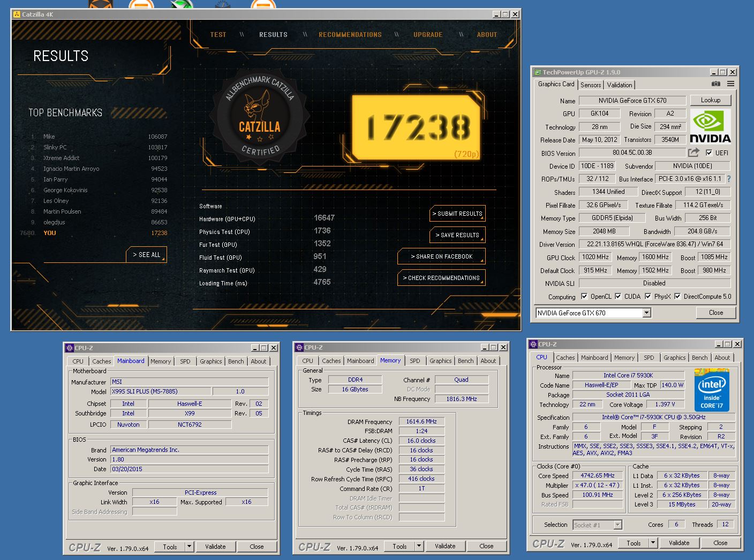The image size is (754, 560).
Task: Click the NVIDIA logo in GPU-Z
Action: [710, 126]
